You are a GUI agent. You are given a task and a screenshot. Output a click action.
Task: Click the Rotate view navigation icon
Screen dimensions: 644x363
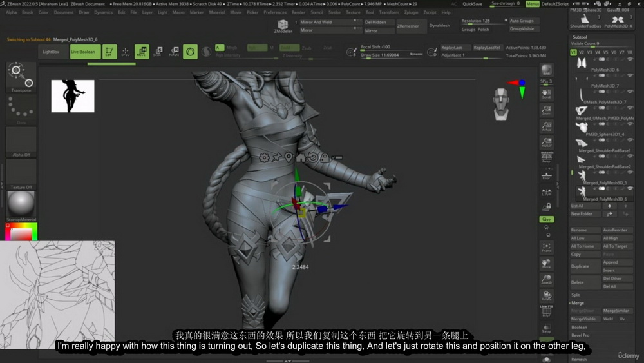click(546, 295)
